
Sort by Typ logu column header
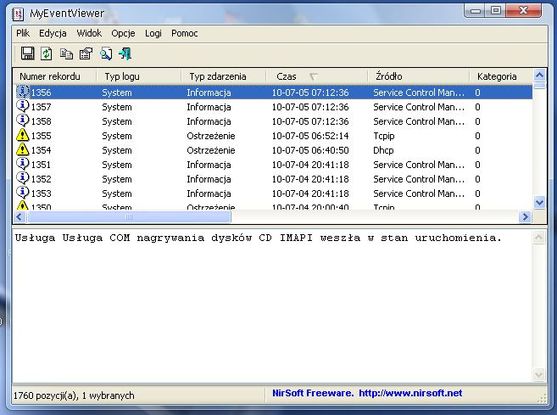(x=139, y=76)
